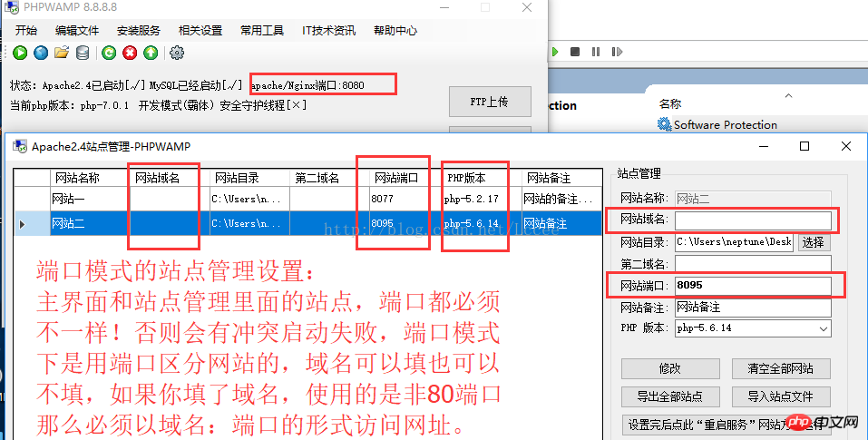Open the IT技术资讯 menu
The image size is (868, 440).
tap(329, 31)
